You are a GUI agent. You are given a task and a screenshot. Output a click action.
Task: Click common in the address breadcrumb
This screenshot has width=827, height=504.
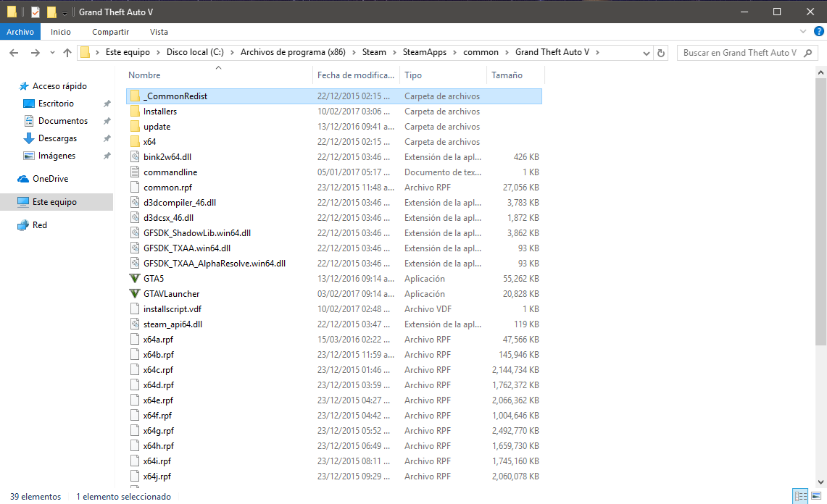point(481,52)
